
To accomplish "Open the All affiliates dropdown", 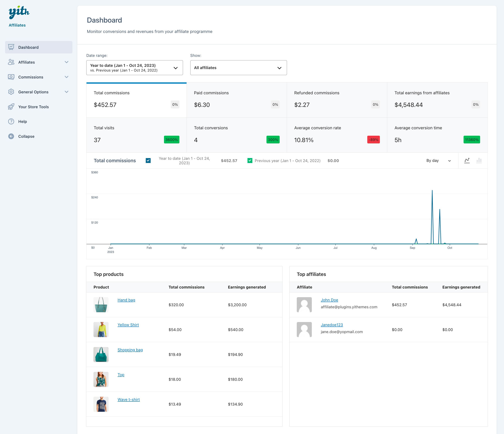I will click(238, 68).
